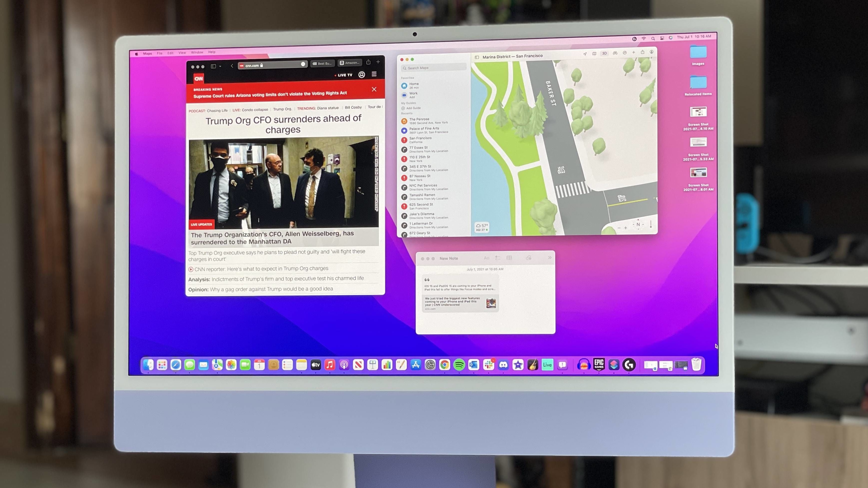Open Images folder on desktop
The image size is (868, 488).
[x=698, y=55]
